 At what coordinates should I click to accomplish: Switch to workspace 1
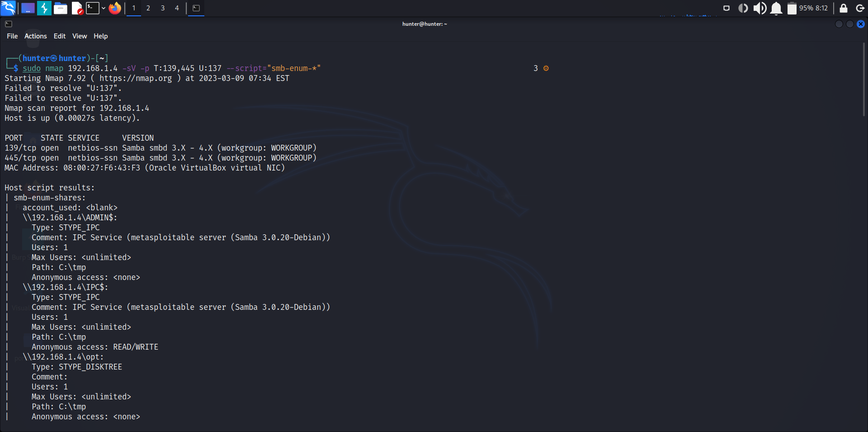134,8
